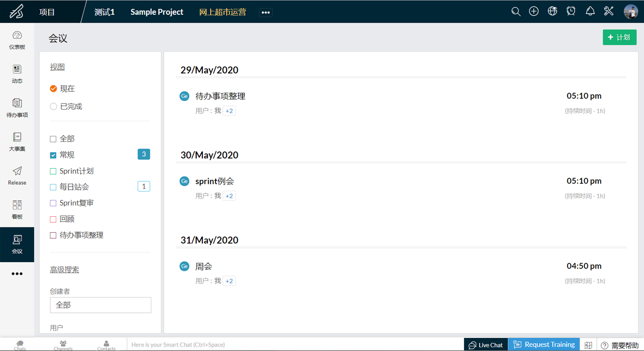
Task: Open the timer clock icon in header
Action: click(x=571, y=12)
